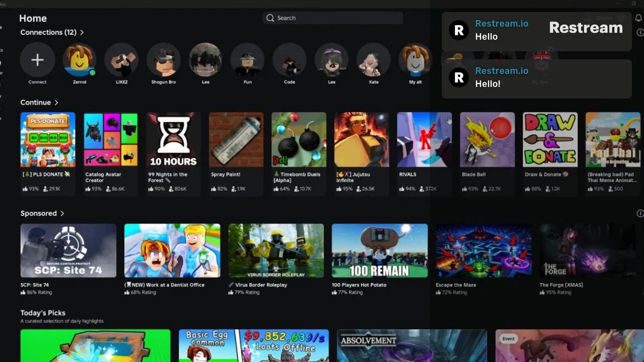The height and width of the screenshot is (362, 644).
Task: Click the Connect plus button
Action: click(37, 60)
